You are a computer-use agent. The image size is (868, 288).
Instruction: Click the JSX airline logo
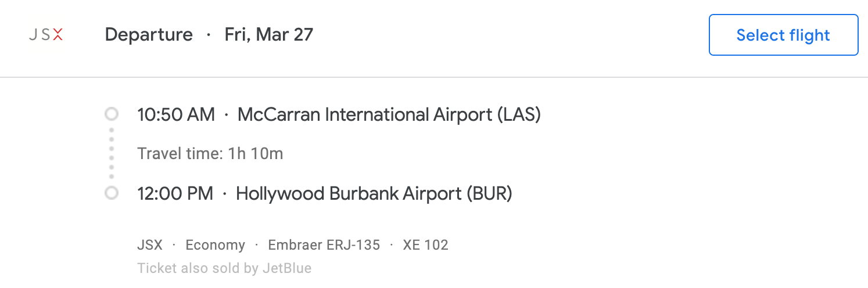point(46,35)
